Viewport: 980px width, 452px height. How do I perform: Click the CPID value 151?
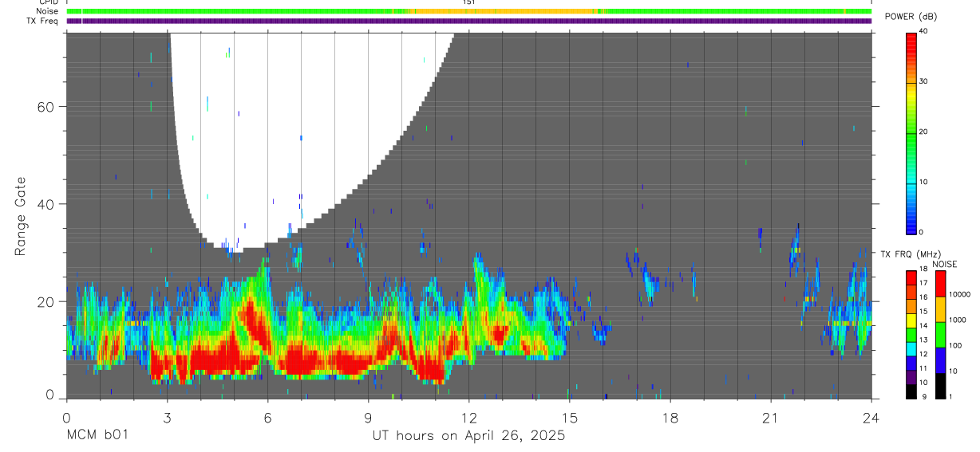(x=469, y=2)
